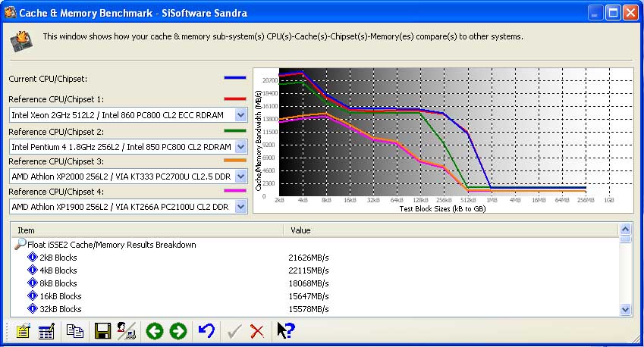Click the 21626MB/s value
Screen dimensions: 644x347
309,258
